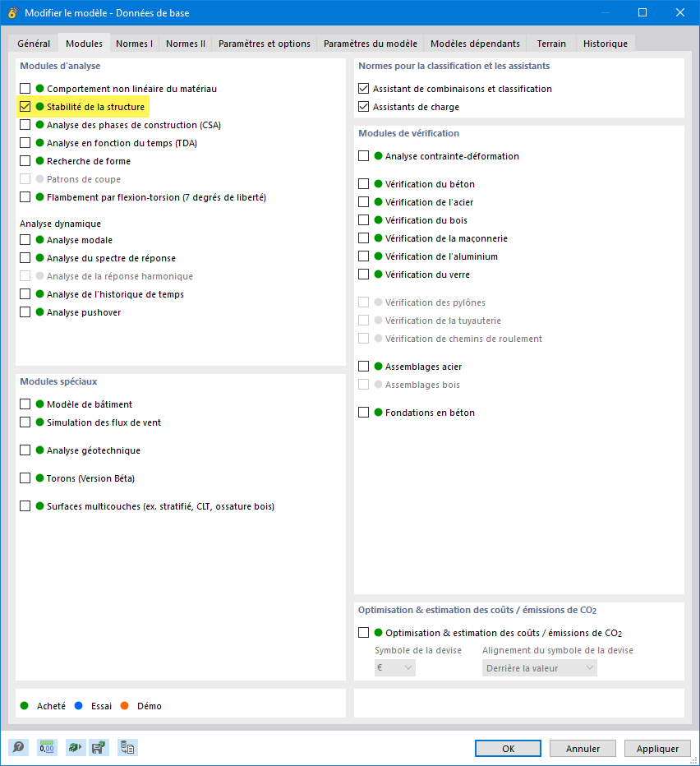The width and height of the screenshot is (700, 766).
Task: Switch to the Normes I tab
Action: [134, 43]
